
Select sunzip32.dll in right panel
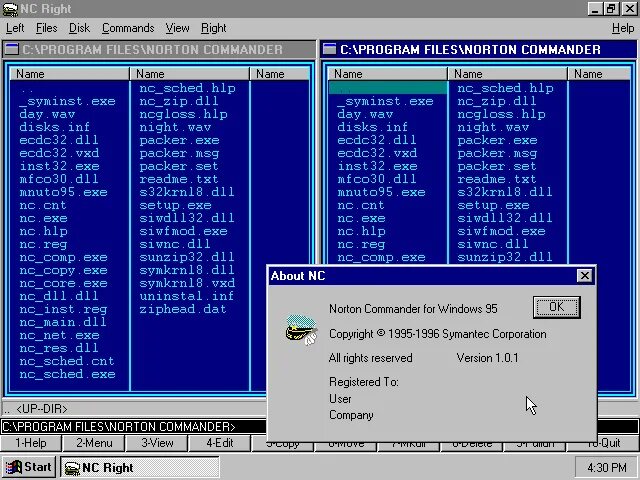pos(505,257)
